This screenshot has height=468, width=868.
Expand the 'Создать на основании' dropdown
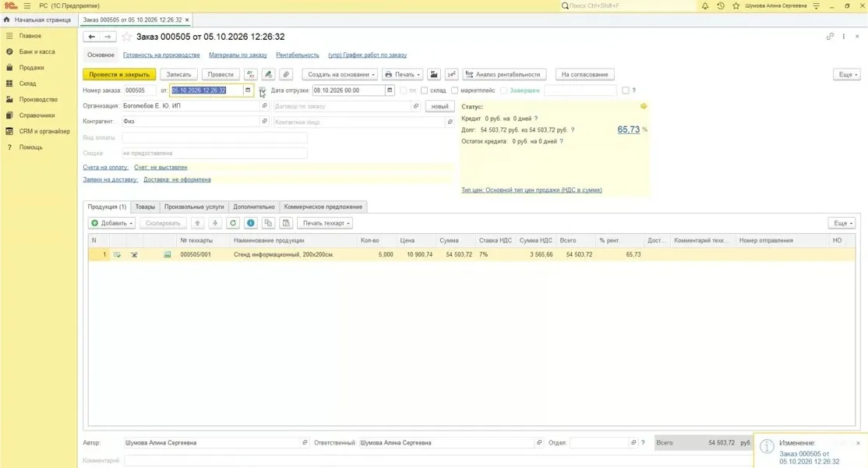340,74
